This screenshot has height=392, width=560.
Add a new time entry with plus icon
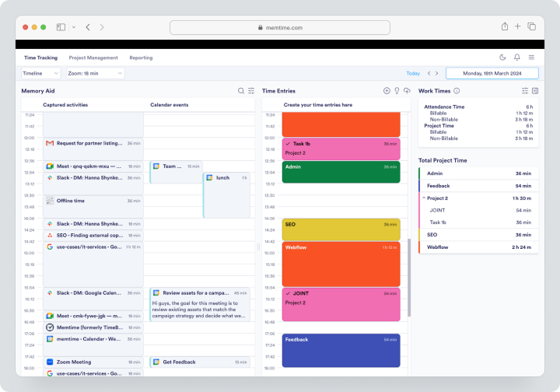[x=387, y=91]
